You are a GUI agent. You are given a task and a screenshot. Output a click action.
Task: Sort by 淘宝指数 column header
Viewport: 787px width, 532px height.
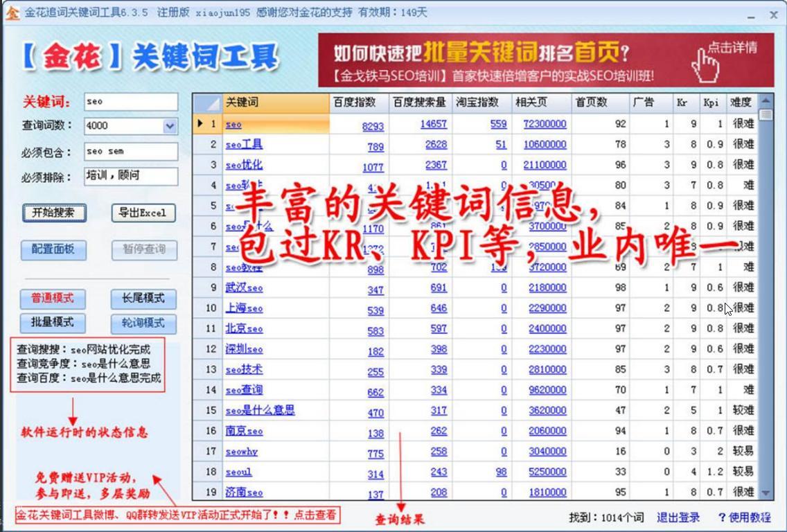point(481,103)
